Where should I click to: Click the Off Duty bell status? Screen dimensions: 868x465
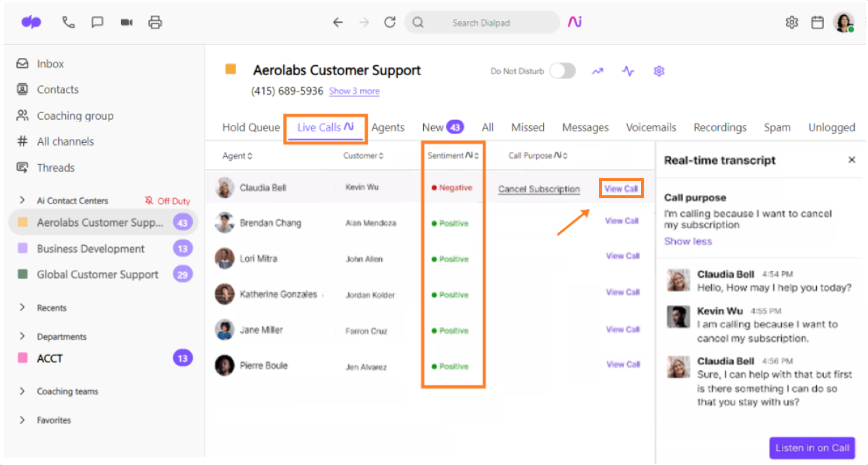[x=167, y=201]
